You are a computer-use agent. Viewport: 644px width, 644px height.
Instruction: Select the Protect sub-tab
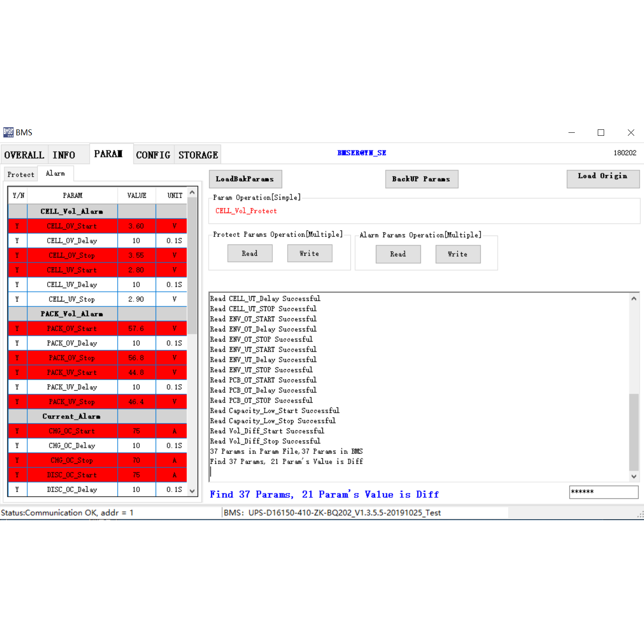coord(21,174)
